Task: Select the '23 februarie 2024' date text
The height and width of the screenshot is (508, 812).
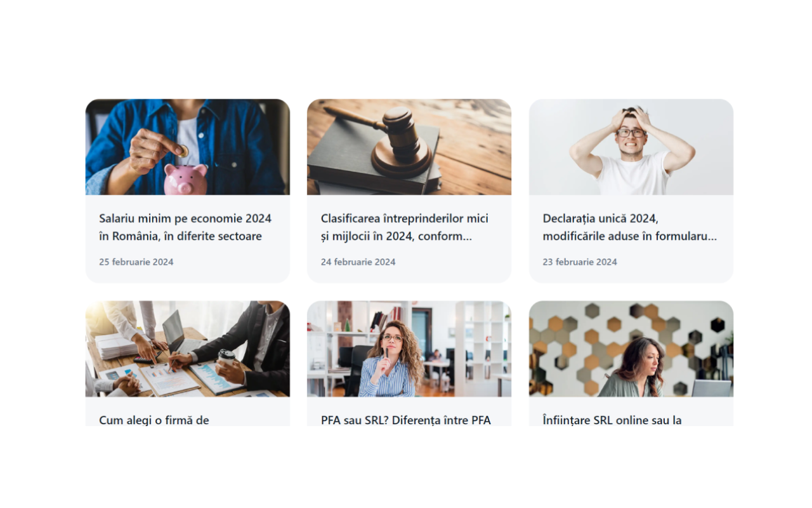Action: [x=580, y=262]
